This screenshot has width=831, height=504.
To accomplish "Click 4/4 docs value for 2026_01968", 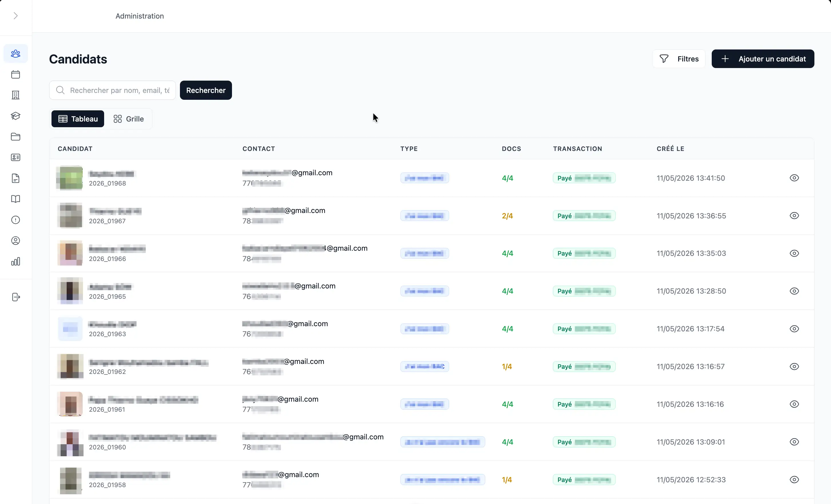I will coord(507,178).
